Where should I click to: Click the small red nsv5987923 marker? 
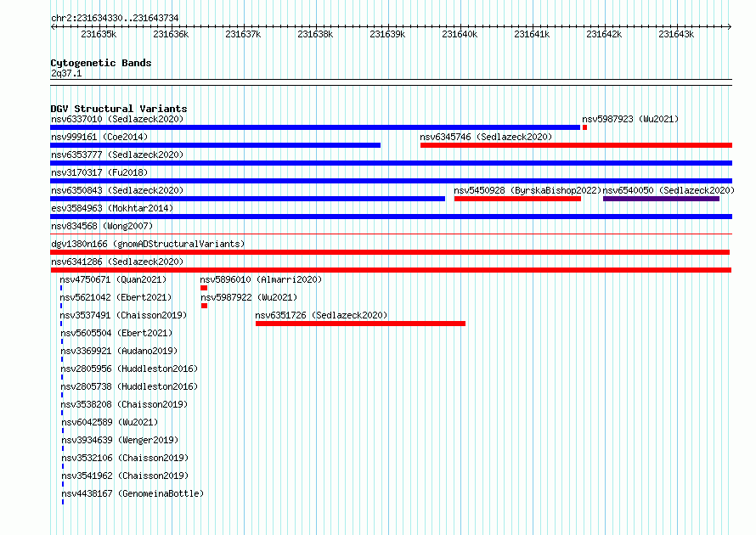click(x=585, y=127)
